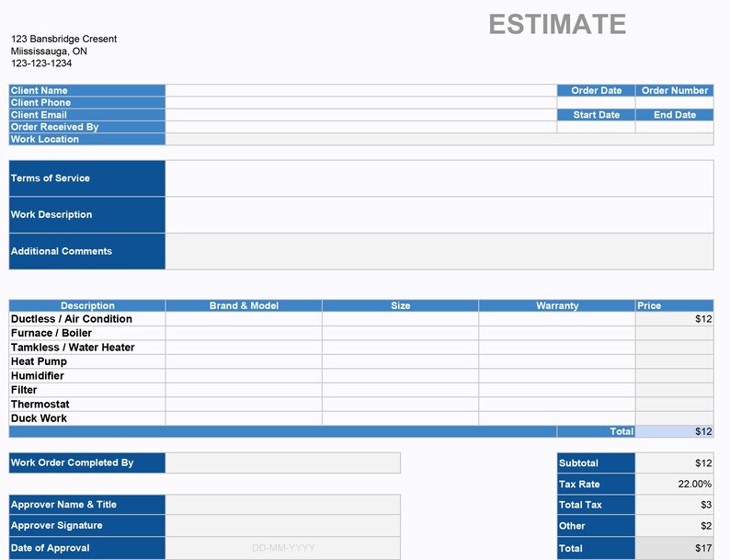Image resolution: width=730 pixels, height=560 pixels.
Task: Select the 'Thermostat' row label
Action: coord(87,404)
